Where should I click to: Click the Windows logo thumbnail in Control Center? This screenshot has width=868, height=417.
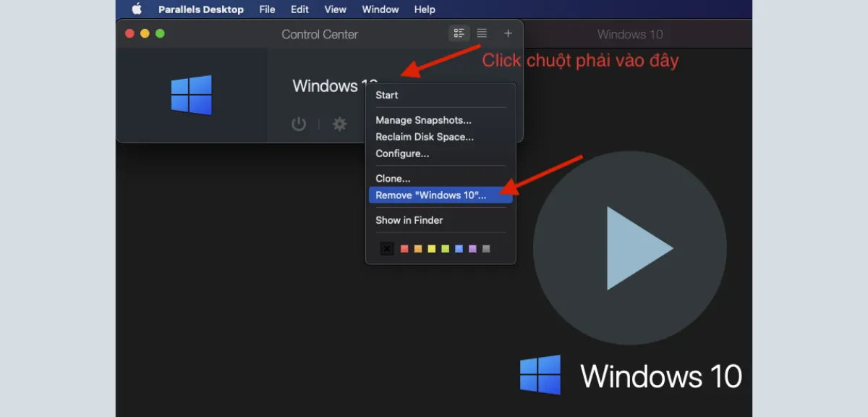(x=192, y=95)
